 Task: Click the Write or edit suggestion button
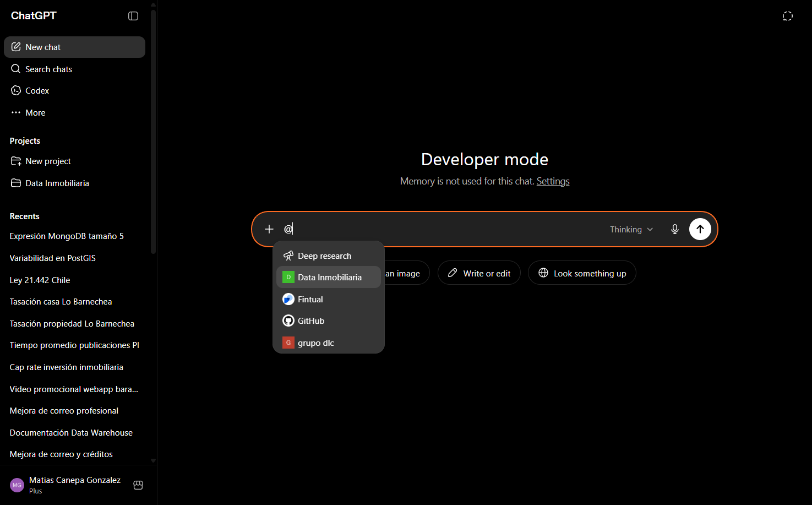tap(479, 273)
